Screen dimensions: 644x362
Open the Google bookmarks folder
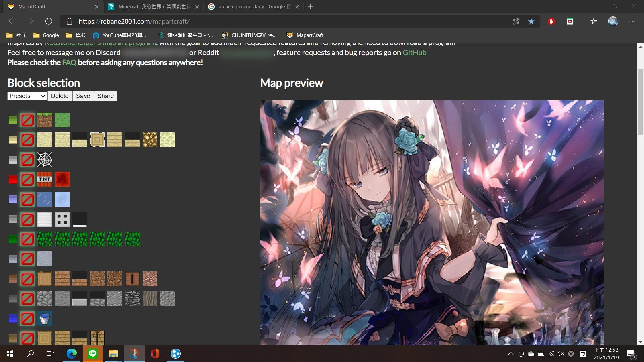(46, 35)
